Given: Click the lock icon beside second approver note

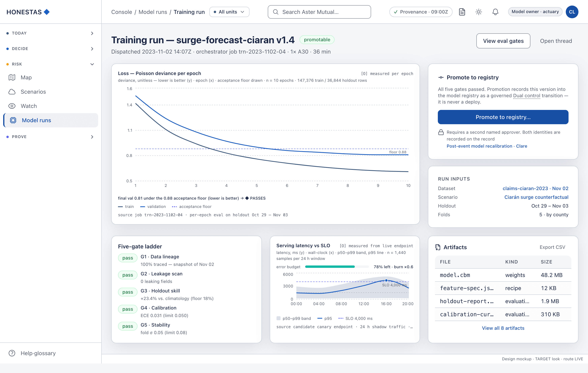Looking at the screenshot, I should 441,132.
